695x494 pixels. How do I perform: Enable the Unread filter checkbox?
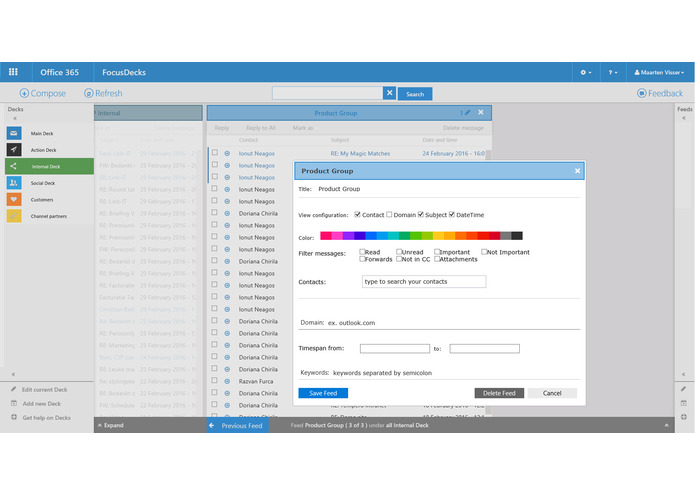399,252
